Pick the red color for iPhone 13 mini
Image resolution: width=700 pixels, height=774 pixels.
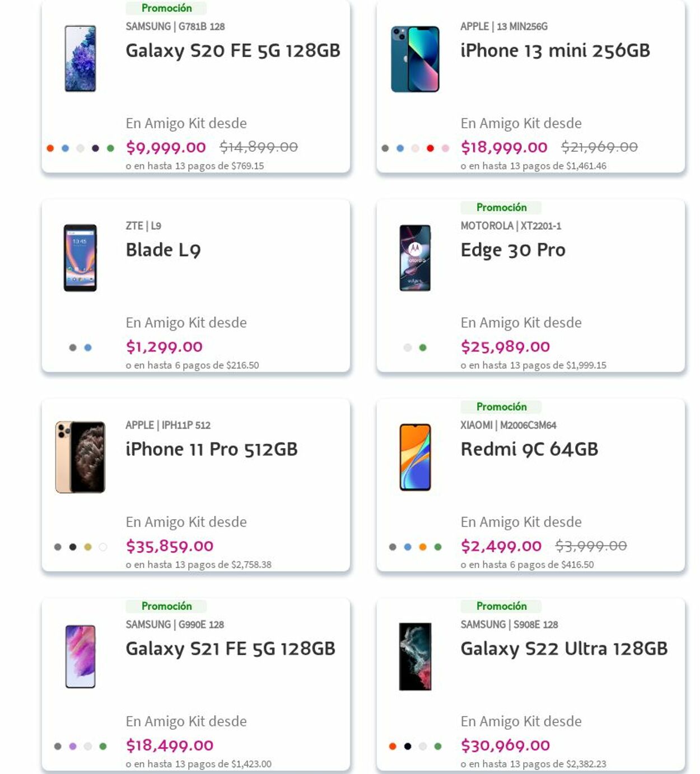click(430, 148)
